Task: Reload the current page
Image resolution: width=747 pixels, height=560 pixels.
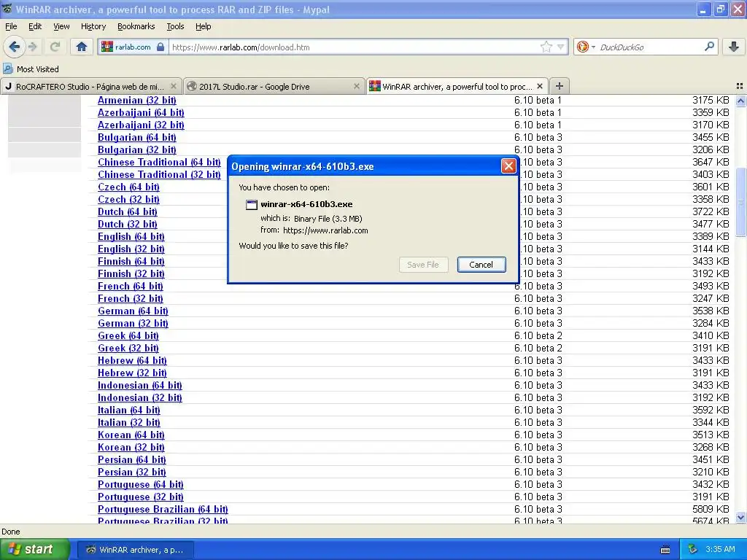Action: point(55,47)
